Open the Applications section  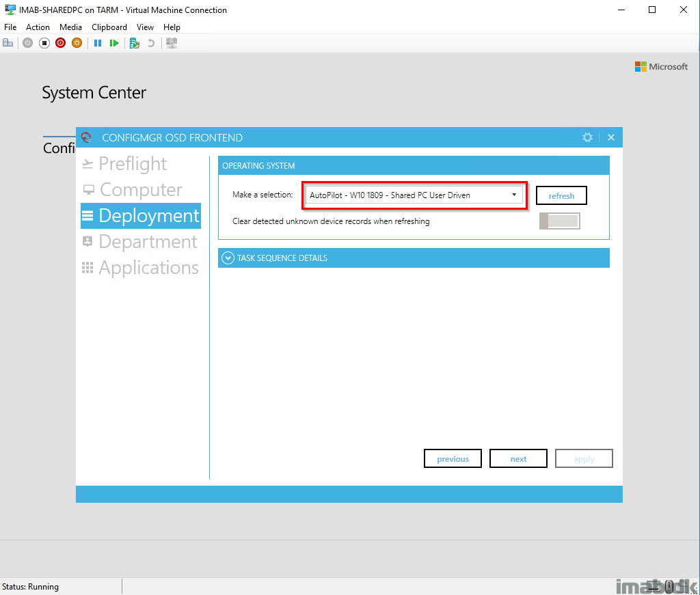[x=140, y=268]
